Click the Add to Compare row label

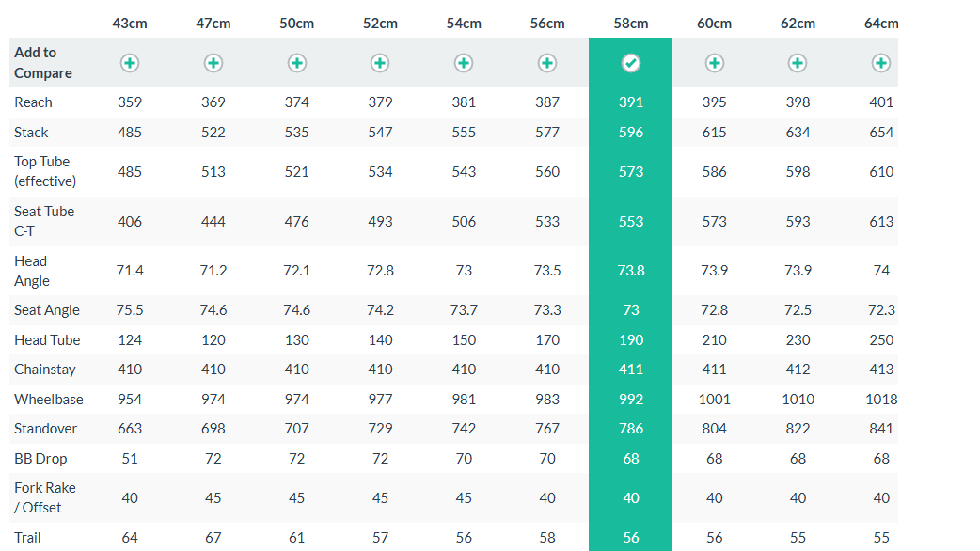[x=43, y=63]
